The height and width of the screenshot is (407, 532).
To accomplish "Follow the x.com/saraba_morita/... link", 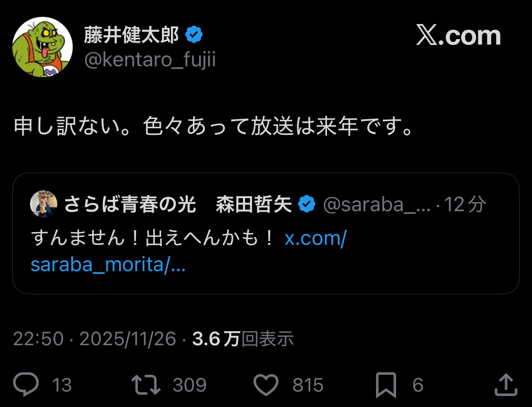I will click(108, 265).
